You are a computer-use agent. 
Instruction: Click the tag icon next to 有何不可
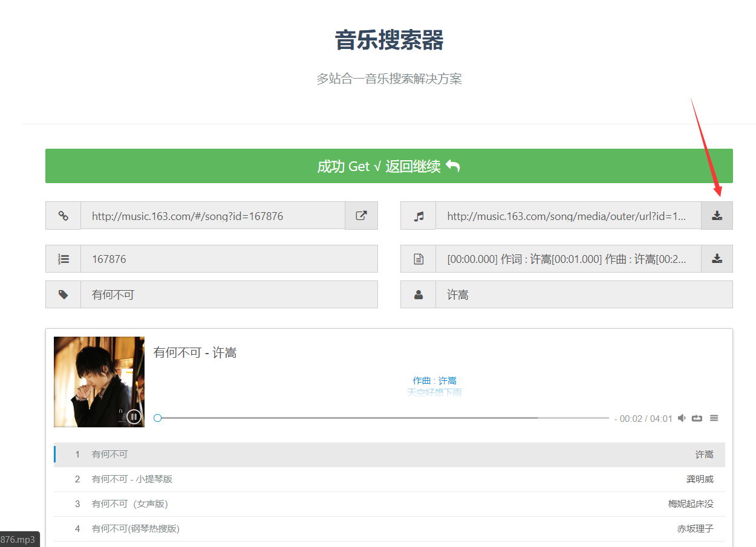point(63,294)
